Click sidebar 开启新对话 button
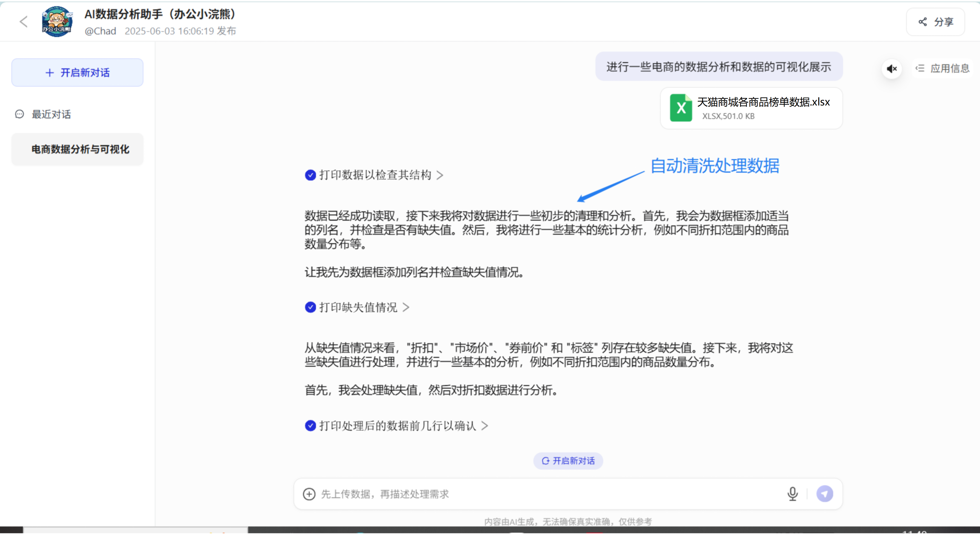The width and height of the screenshot is (980, 534). [78, 73]
